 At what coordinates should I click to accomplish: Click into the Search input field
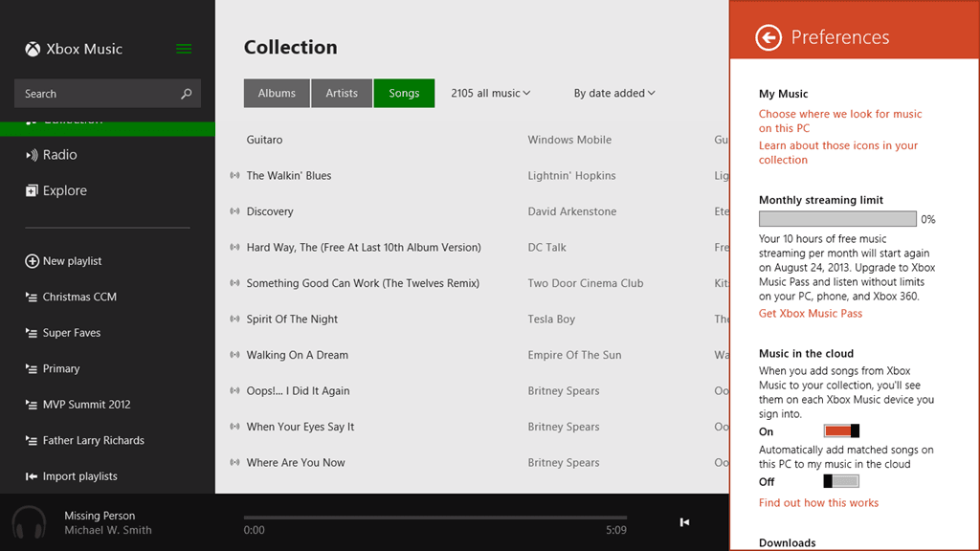click(96, 94)
